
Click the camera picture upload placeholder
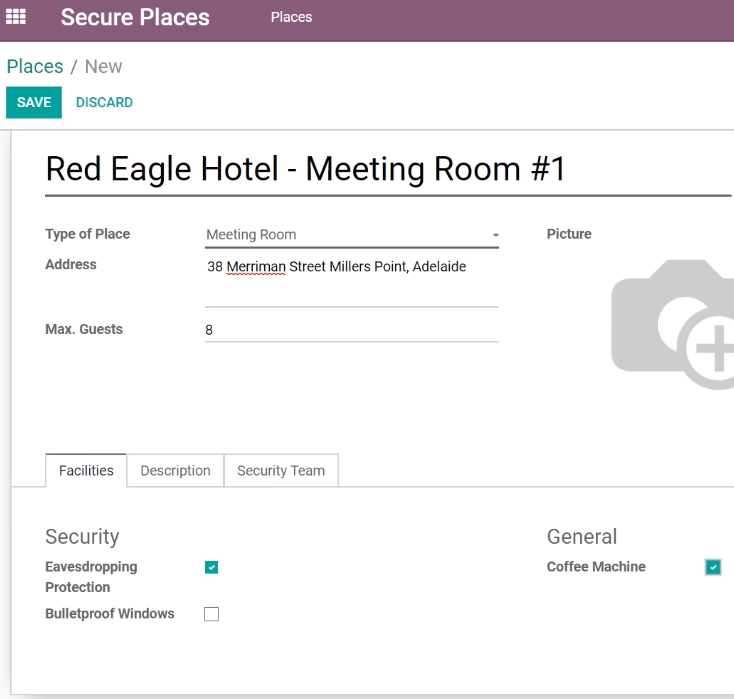(x=673, y=324)
